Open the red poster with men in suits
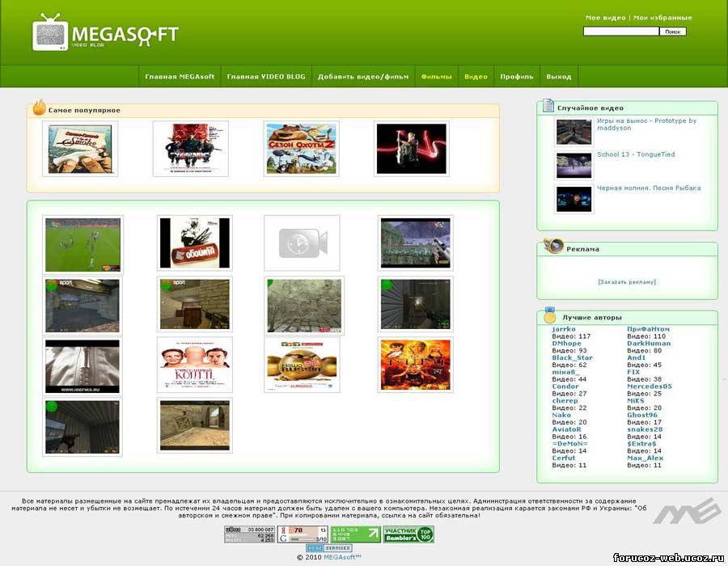This screenshot has height=566, width=728. pyautogui.click(x=191, y=149)
